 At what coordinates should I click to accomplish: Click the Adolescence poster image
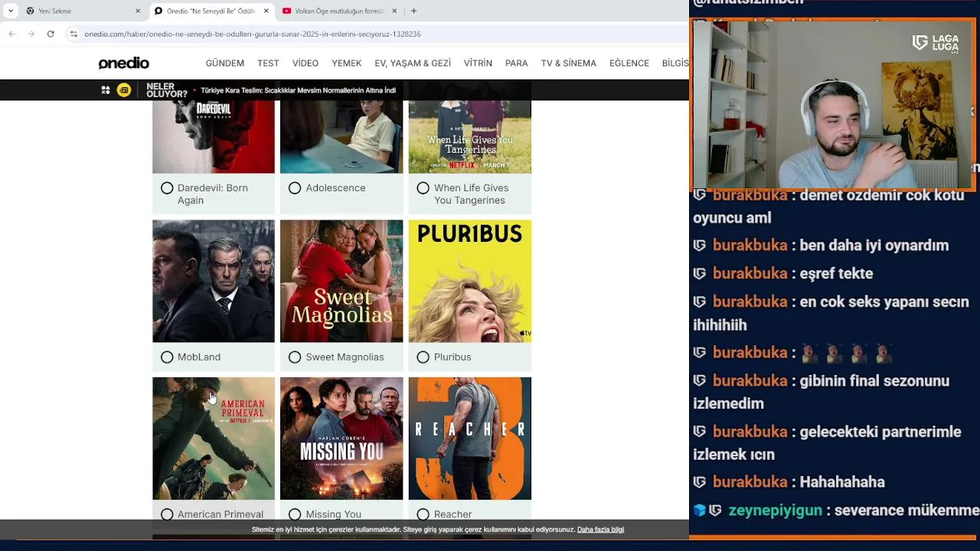pos(341,137)
